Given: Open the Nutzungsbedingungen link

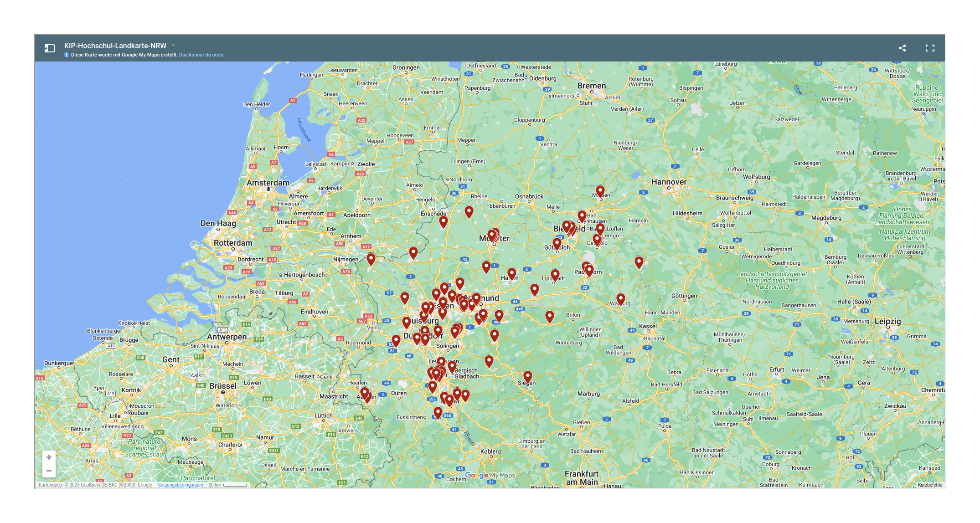Looking at the screenshot, I should tap(180, 485).
